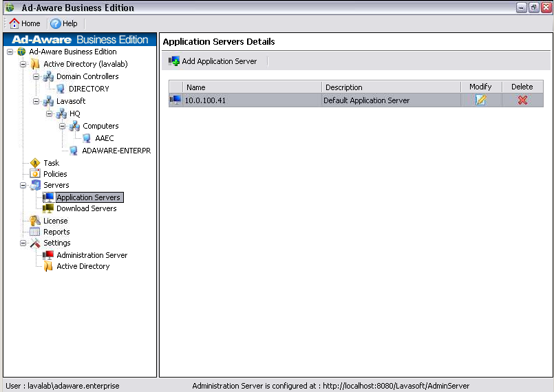Open Active Directory under Settings
The image size is (554, 392).
coord(83,266)
